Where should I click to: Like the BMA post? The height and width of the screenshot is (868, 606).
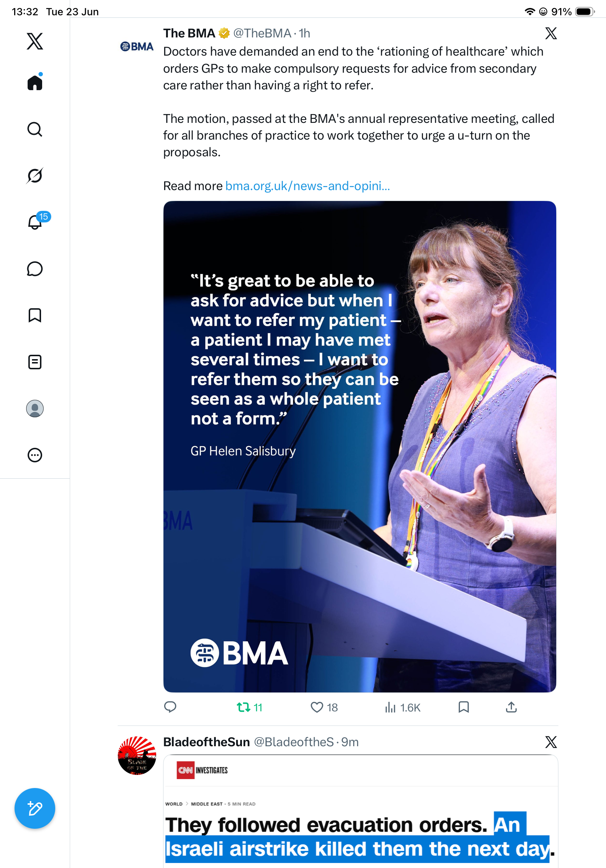click(x=324, y=707)
